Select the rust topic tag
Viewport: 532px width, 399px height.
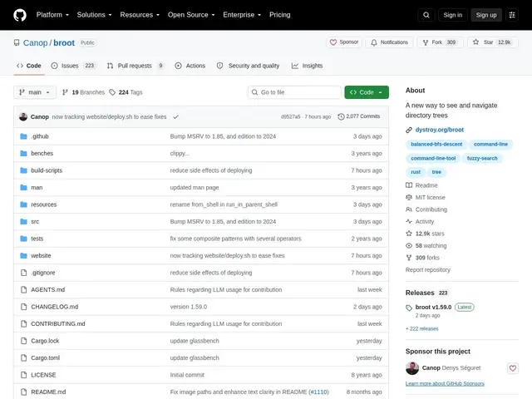[x=416, y=172]
